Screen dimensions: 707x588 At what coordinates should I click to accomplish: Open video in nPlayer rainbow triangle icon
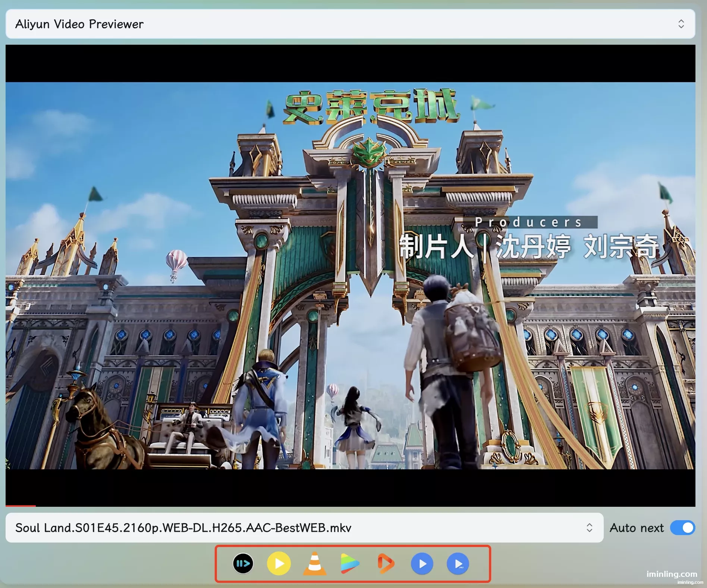click(350, 563)
